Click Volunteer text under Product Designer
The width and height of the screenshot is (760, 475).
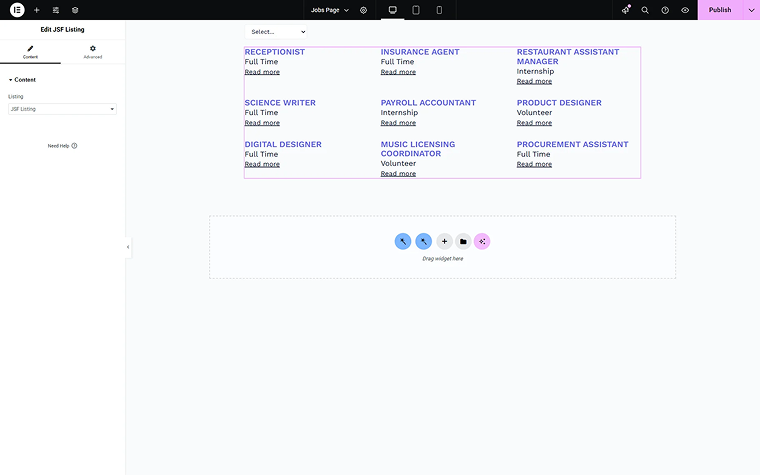[x=534, y=112]
